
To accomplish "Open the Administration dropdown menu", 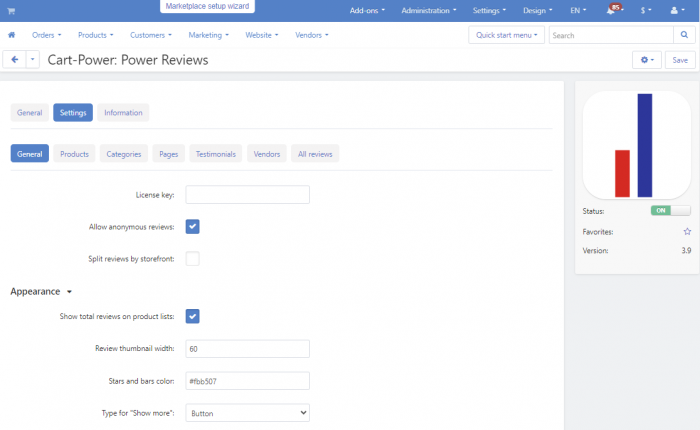I will (429, 10).
